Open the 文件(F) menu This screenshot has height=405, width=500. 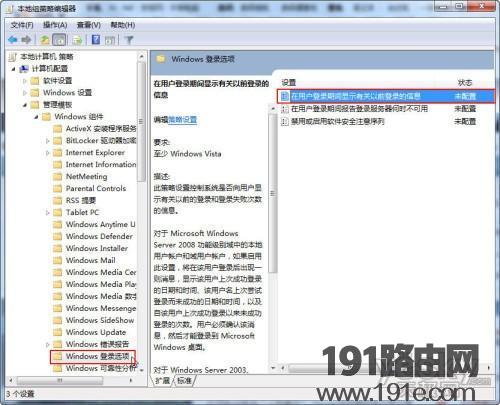click(22, 25)
